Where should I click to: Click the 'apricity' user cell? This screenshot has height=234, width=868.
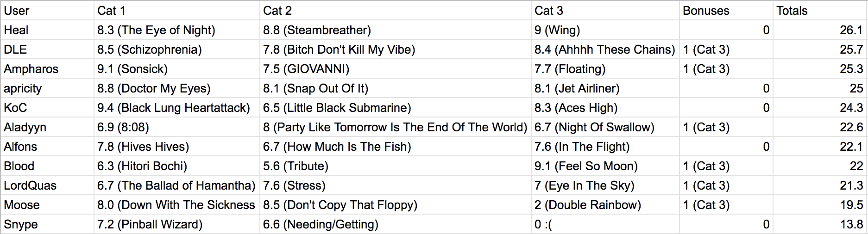click(x=47, y=88)
